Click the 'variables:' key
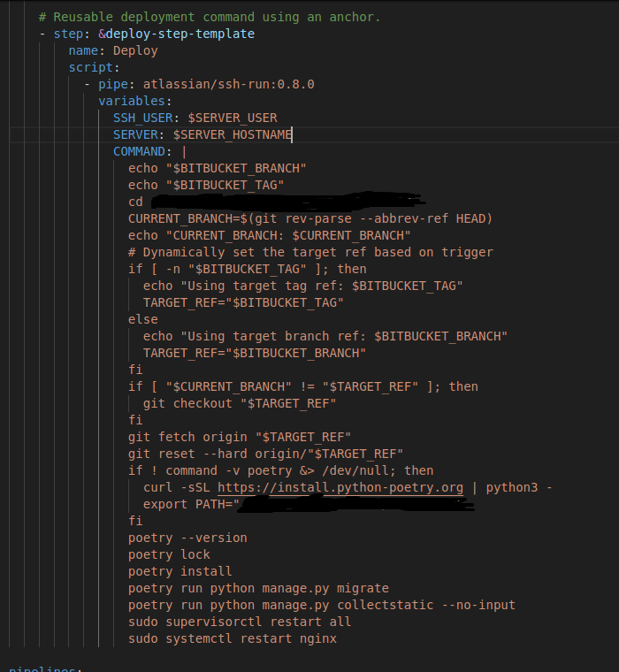Viewport: 619px width, 672px height. (x=134, y=101)
